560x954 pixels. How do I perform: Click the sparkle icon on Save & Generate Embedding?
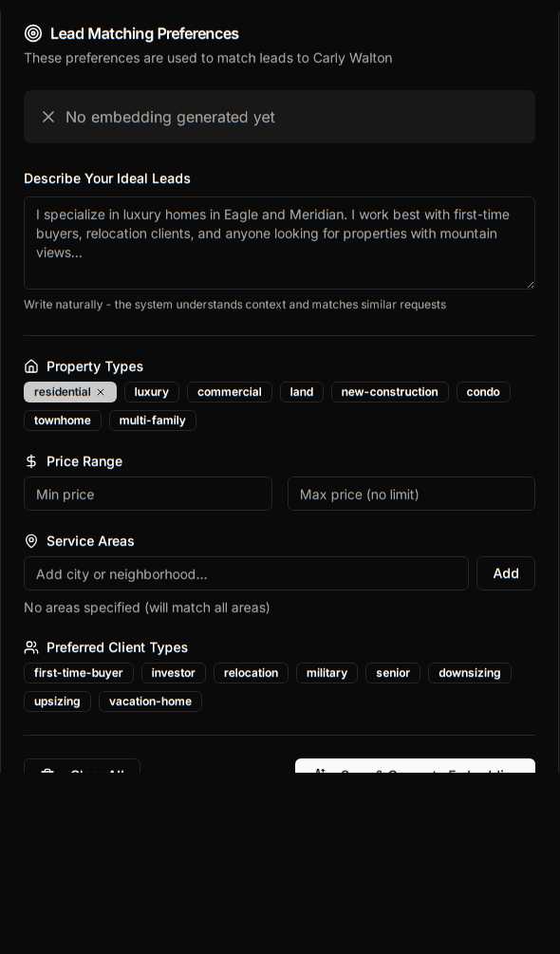[321, 774]
